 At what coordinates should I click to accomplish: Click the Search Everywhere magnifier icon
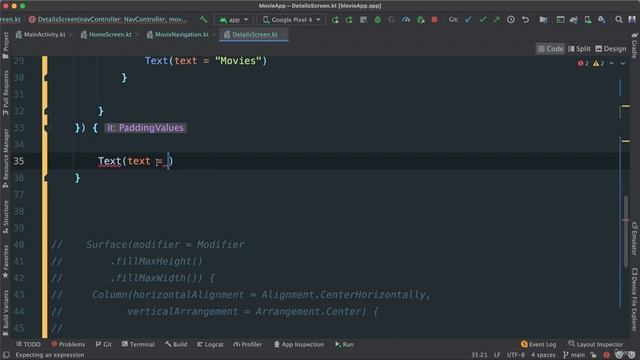[x=619, y=20]
